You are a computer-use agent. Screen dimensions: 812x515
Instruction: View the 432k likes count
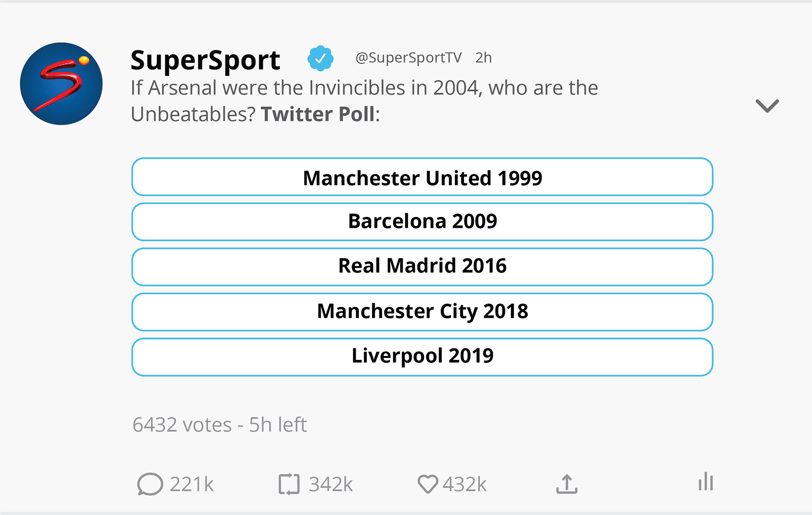click(x=464, y=484)
